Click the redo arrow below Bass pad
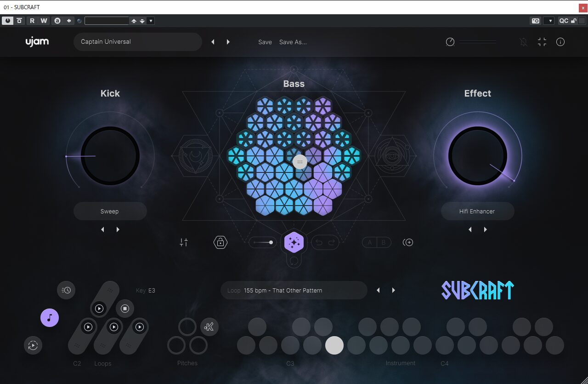Image resolution: width=588 pixels, height=384 pixels. coord(331,242)
